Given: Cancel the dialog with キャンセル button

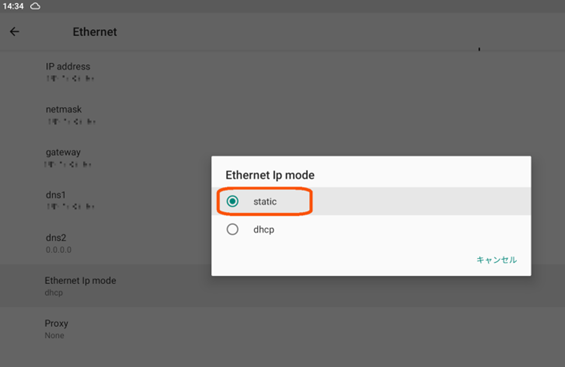Looking at the screenshot, I should pyautogui.click(x=497, y=260).
